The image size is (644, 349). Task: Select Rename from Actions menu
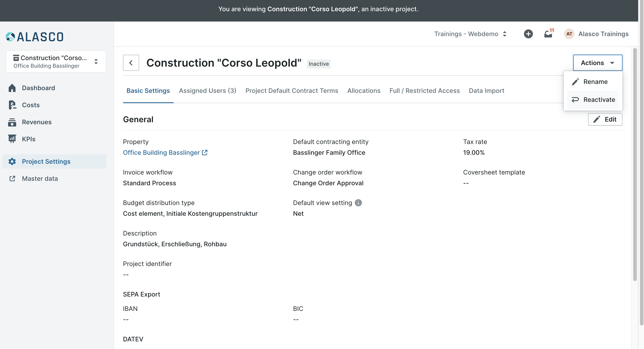593,81
